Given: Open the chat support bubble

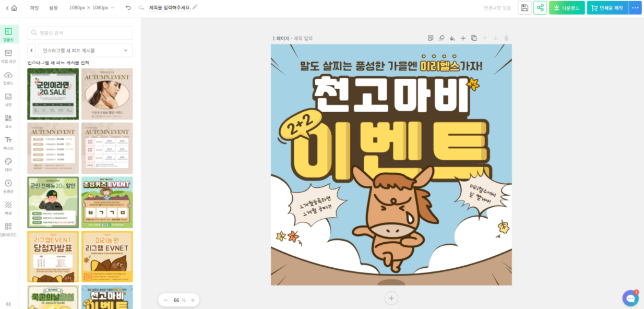Looking at the screenshot, I should [630, 298].
